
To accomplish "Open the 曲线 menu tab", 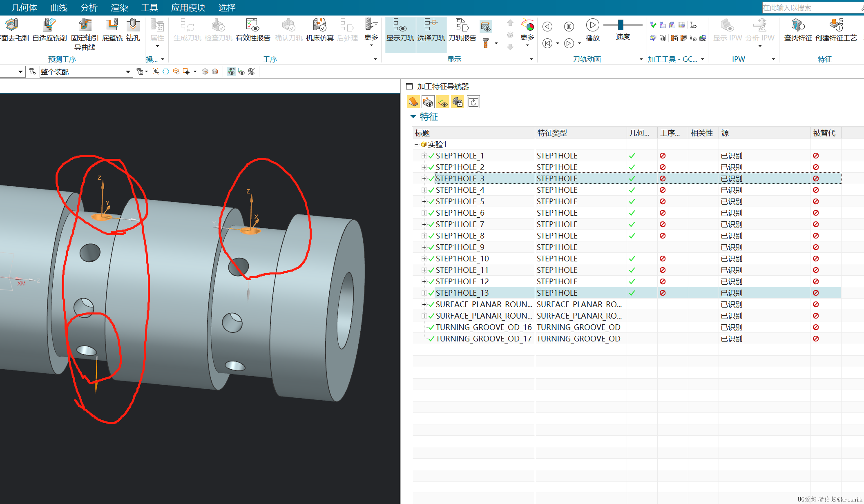I will pyautogui.click(x=59, y=8).
